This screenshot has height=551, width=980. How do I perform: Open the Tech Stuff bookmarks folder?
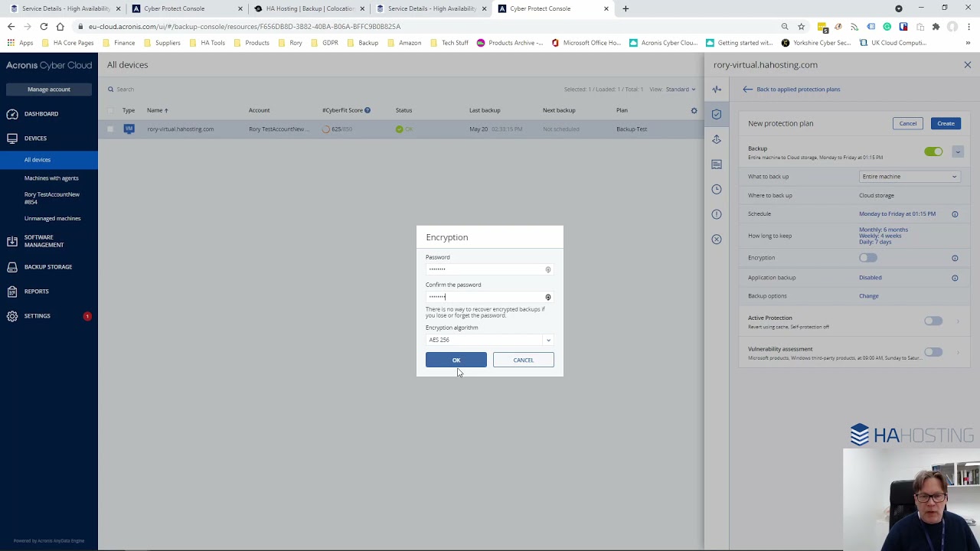click(x=449, y=43)
